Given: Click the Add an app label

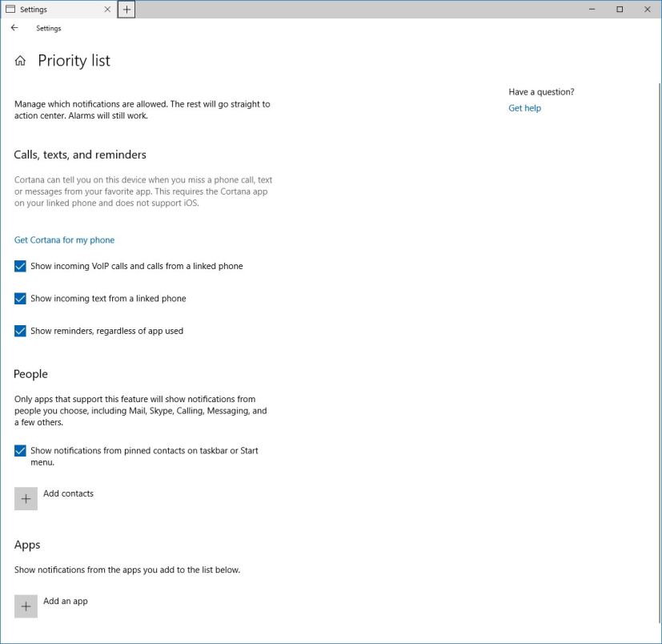Looking at the screenshot, I should pyautogui.click(x=66, y=601).
